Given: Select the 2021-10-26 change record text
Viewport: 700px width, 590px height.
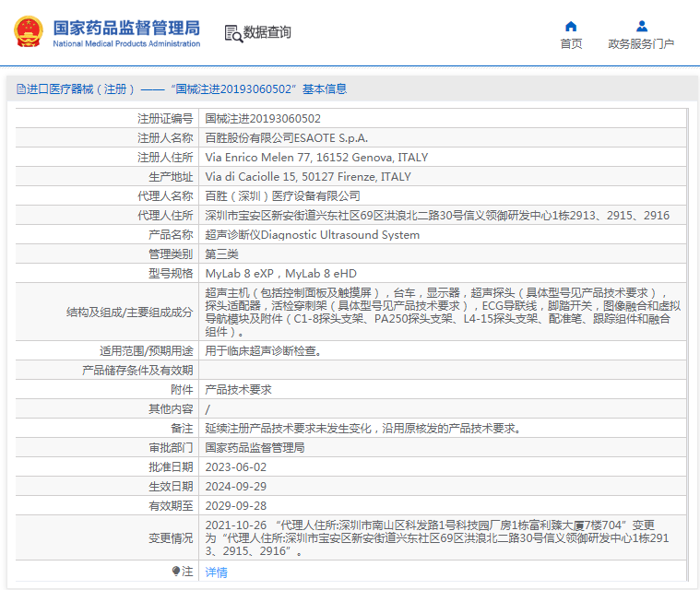Looking at the screenshot, I should [437, 537].
